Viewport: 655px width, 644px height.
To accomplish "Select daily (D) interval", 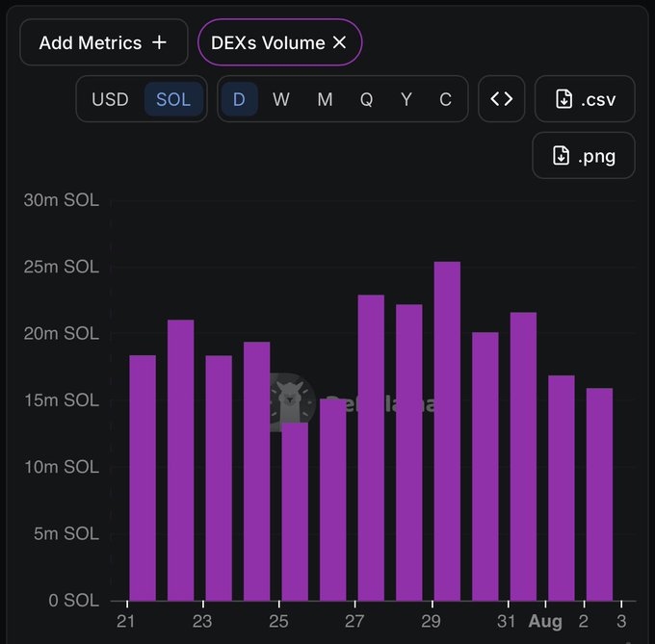I will [239, 99].
